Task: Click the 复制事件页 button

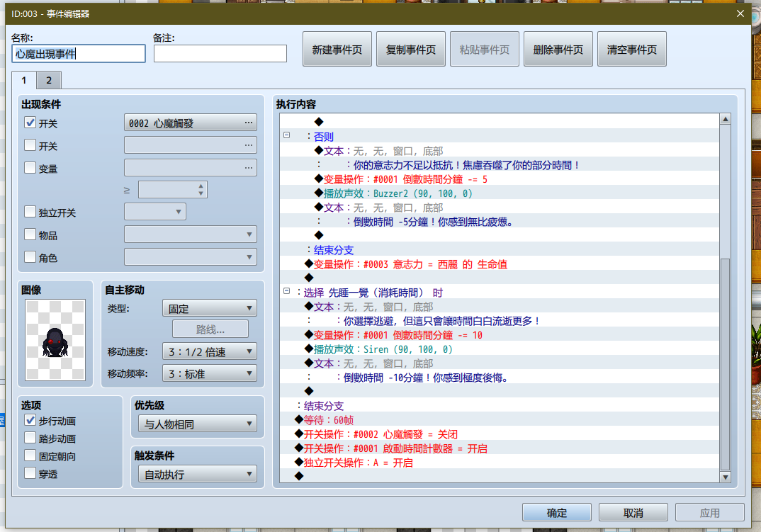Action: pos(411,49)
